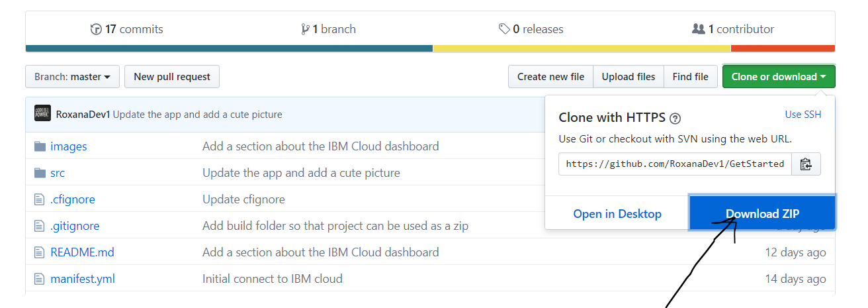Click the New pull request button

[172, 77]
